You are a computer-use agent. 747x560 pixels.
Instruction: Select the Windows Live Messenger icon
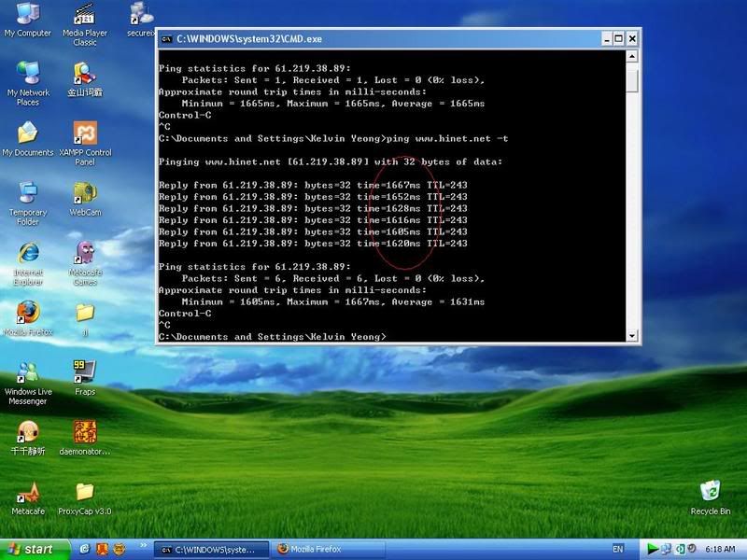click(27, 371)
